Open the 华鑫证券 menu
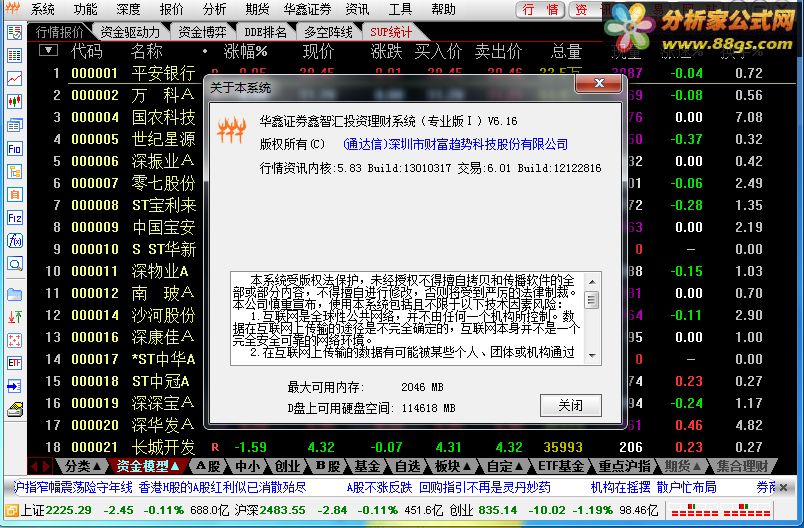This screenshot has height=528, width=804. coord(307,9)
